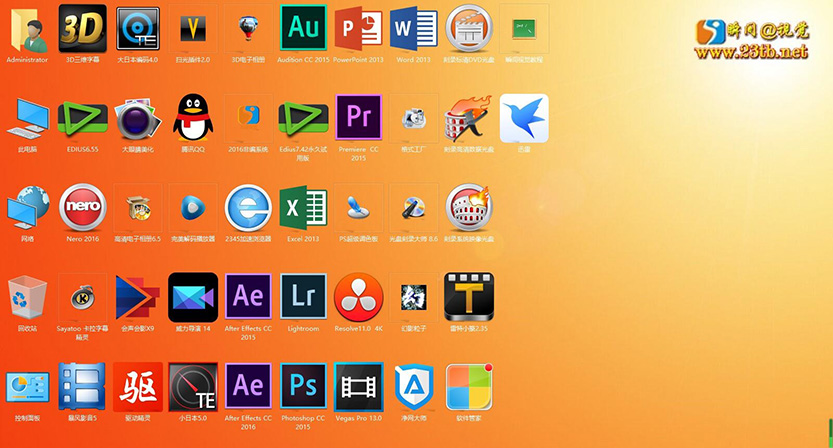Image resolution: width=833 pixels, height=448 pixels.
Task: Launch the TE gauge encoder 5.0 icon
Action: [193, 387]
